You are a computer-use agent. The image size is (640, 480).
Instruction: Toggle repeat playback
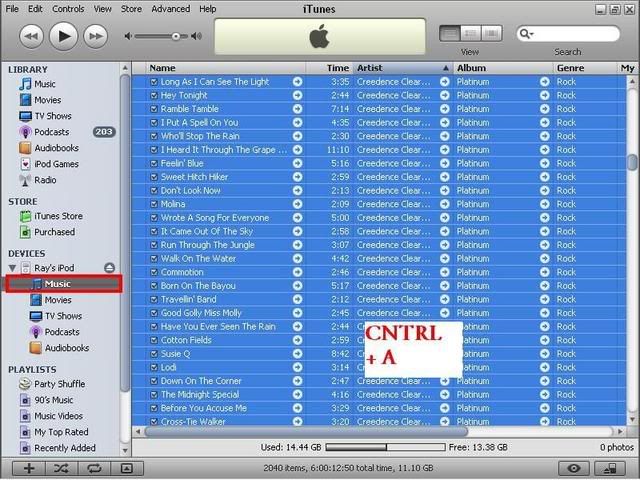point(94,469)
